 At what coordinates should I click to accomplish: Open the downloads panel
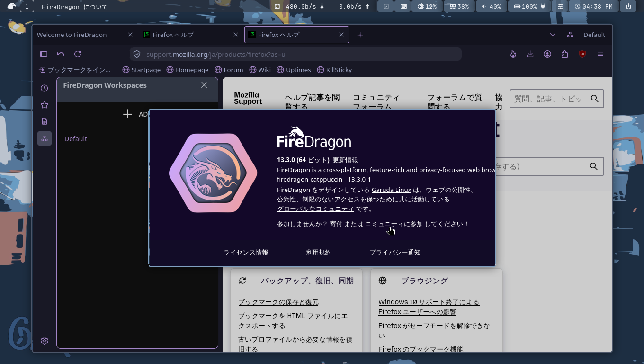[x=530, y=54]
